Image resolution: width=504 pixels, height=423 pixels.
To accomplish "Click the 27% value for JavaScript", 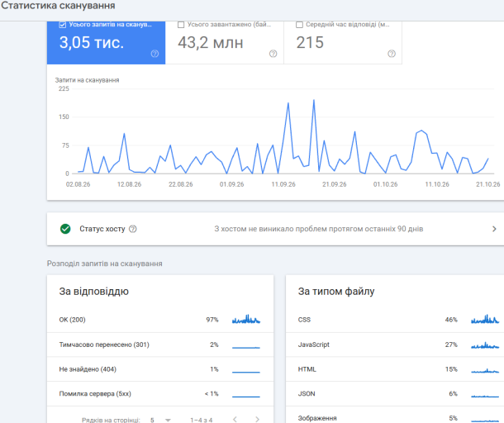I will [x=451, y=345].
